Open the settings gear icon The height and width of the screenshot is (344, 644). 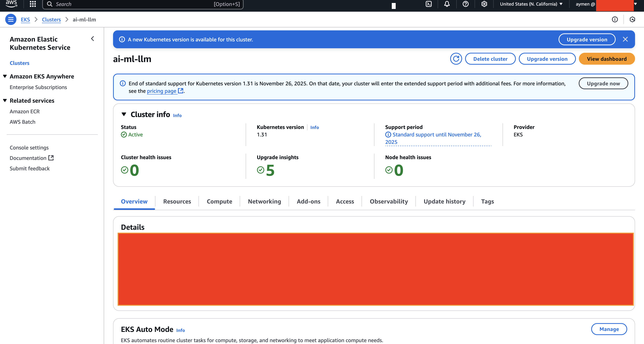click(x=484, y=4)
